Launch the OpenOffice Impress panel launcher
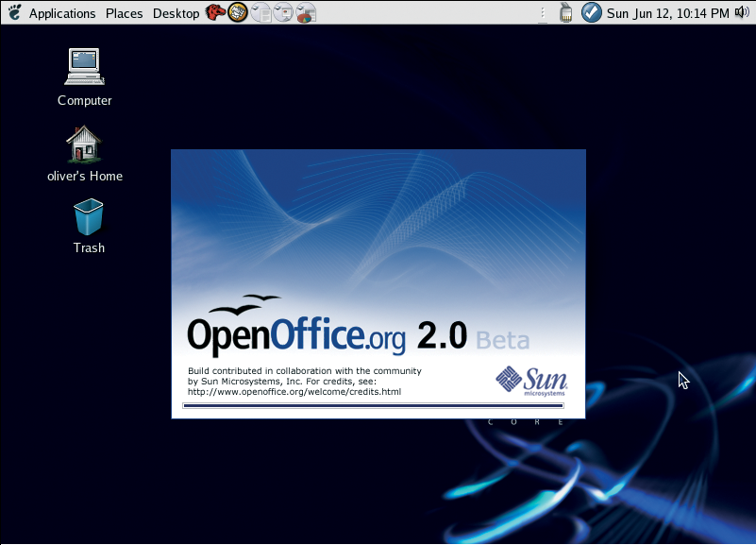 [283, 12]
